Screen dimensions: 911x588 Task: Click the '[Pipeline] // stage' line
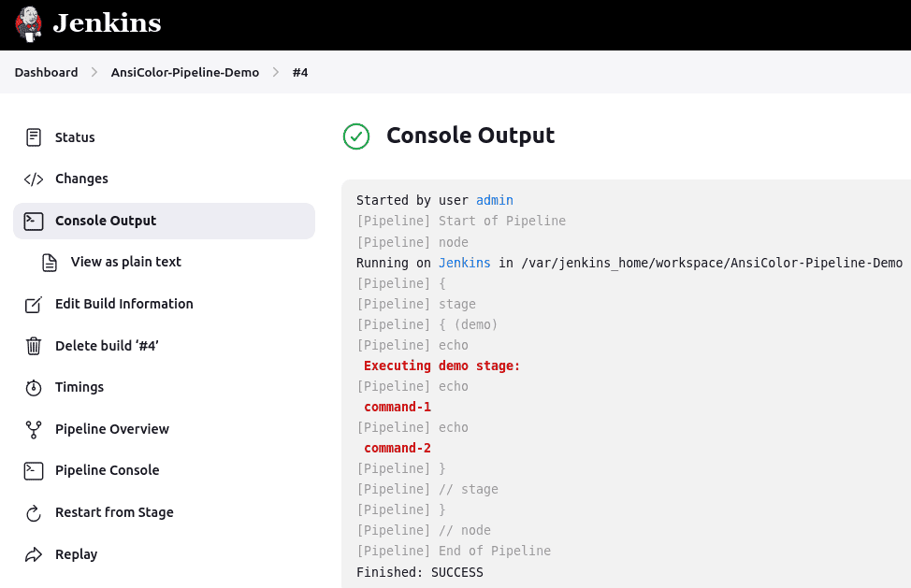coord(427,489)
